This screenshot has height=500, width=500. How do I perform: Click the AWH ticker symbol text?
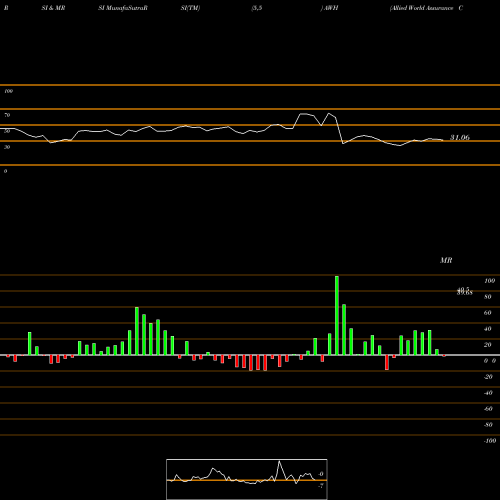point(331,8)
